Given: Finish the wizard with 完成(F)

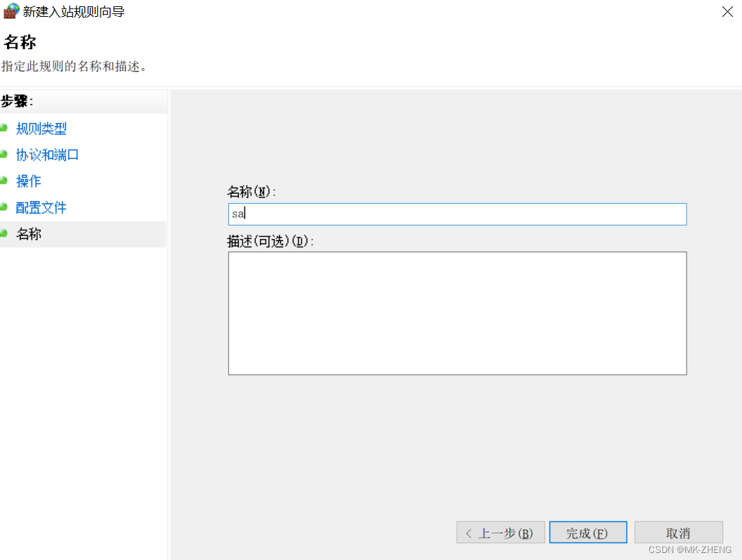Looking at the screenshot, I should click(588, 533).
